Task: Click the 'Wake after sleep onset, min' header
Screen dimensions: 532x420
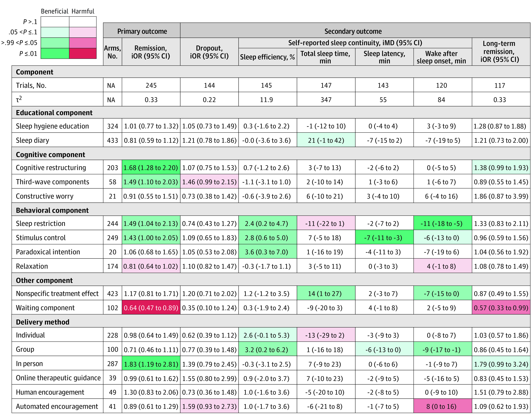Action: click(442, 57)
